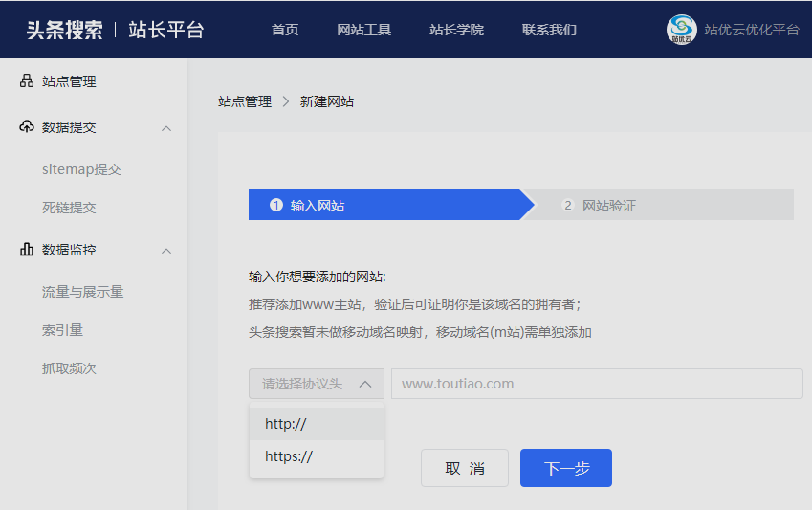Close the 请选择协议头 protocol dropdown
Image resolution: width=812 pixels, height=510 pixels.
pyautogui.click(x=316, y=384)
